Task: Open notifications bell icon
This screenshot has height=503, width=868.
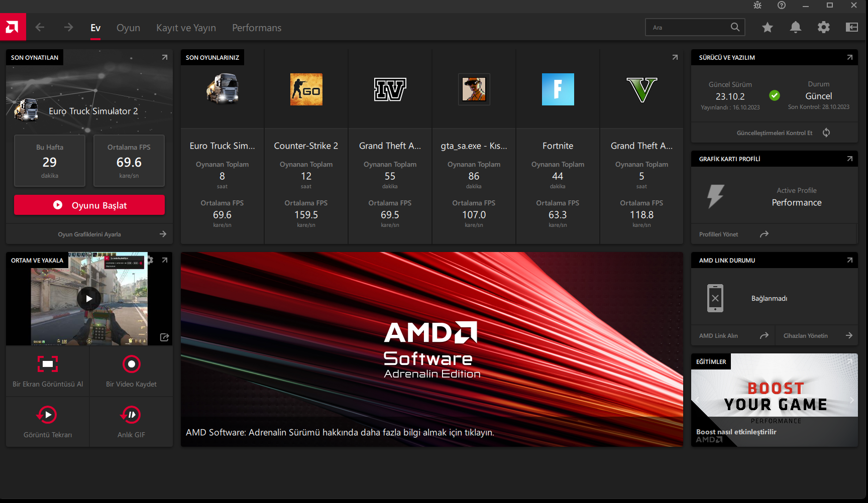Action: 796,27
